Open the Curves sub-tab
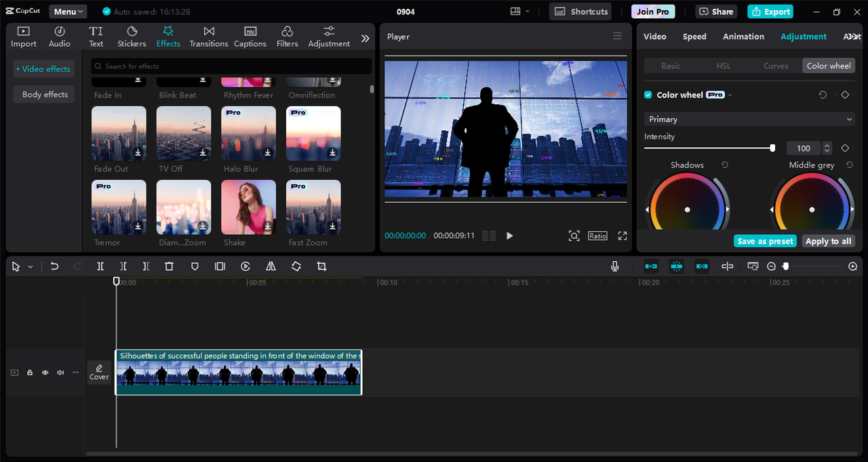 coord(776,66)
